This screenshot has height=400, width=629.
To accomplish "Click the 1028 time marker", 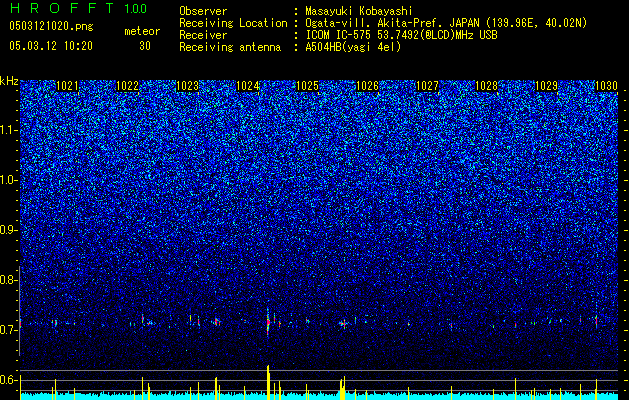I will pyautogui.click(x=487, y=86).
